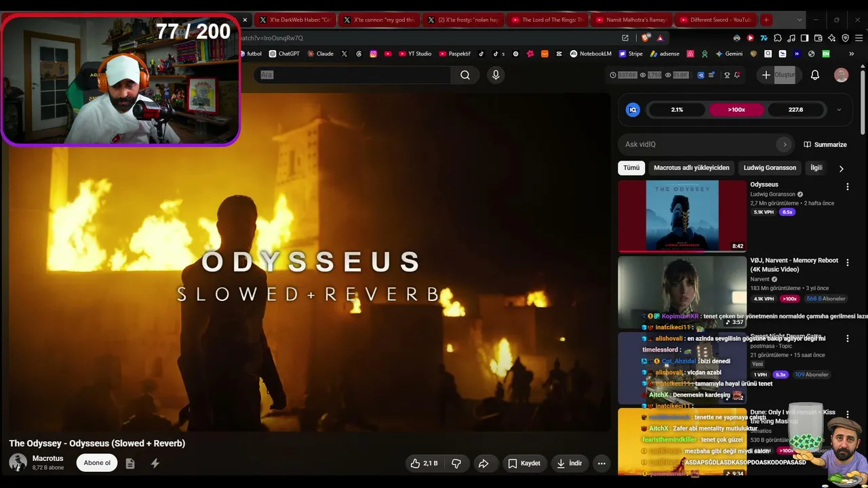
Task: Open more actions menu below the video
Action: [601, 464]
